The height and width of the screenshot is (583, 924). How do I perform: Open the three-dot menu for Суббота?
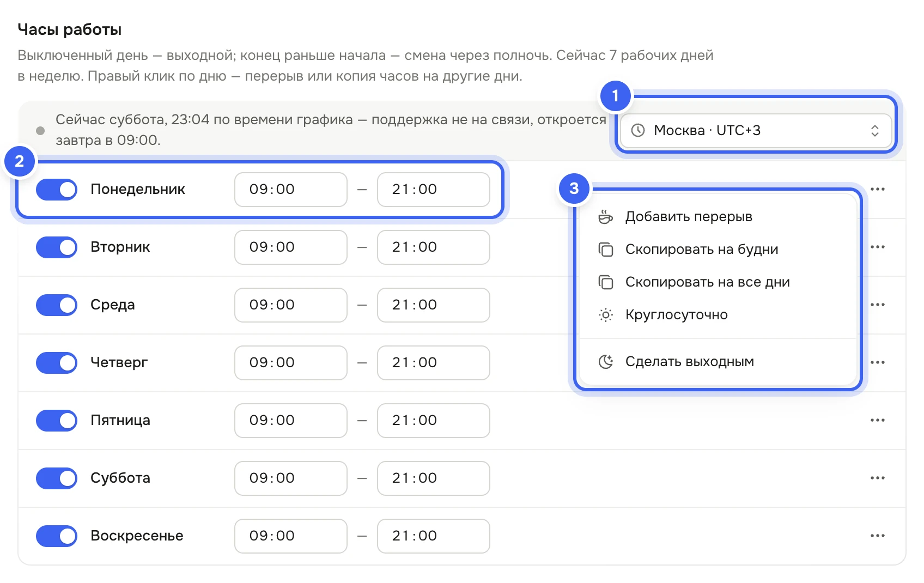click(877, 478)
